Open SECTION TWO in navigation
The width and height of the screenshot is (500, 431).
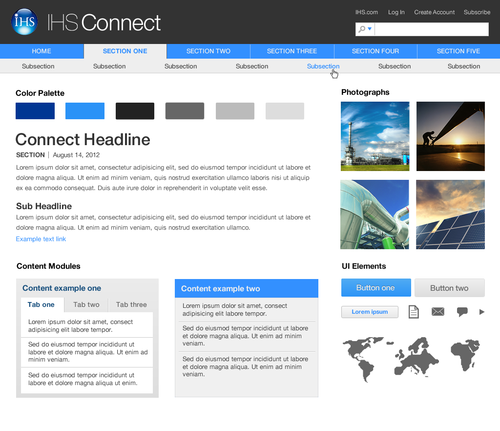[208, 51]
